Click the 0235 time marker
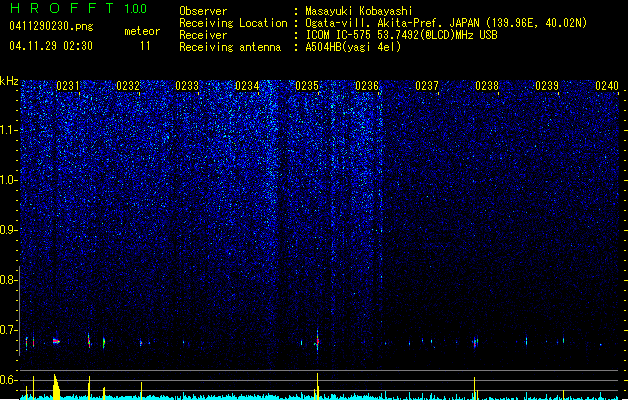Screen dimensions: 629x400 pos(307,85)
